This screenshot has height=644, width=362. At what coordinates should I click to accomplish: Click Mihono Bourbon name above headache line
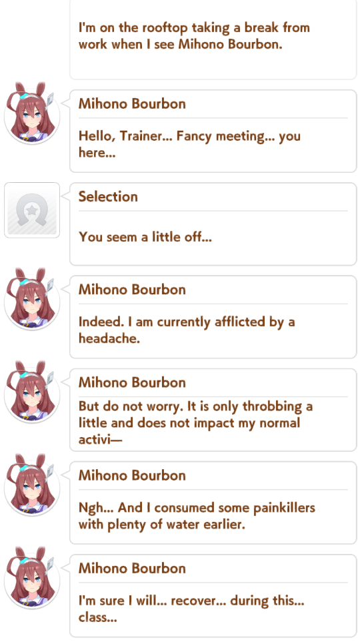(132, 290)
